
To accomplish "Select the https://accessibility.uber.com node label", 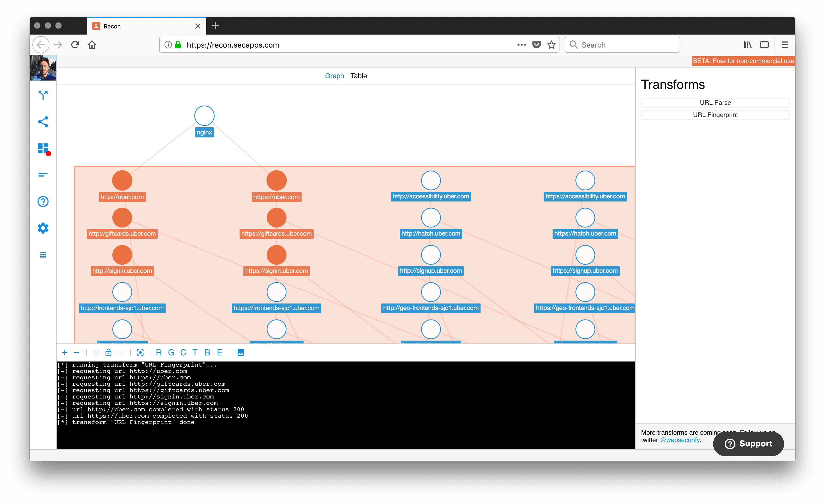I will pyautogui.click(x=585, y=196).
